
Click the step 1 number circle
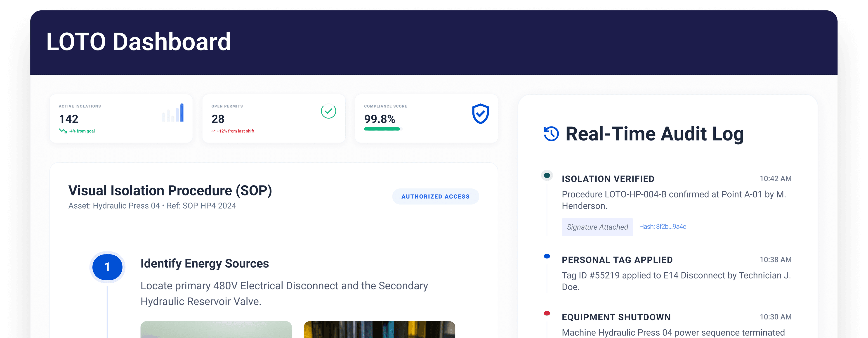tap(107, 267)
